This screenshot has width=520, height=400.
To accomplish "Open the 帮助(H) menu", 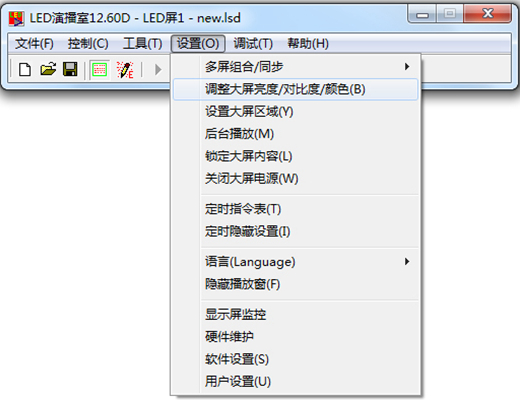I will click(x=308, y=44).
